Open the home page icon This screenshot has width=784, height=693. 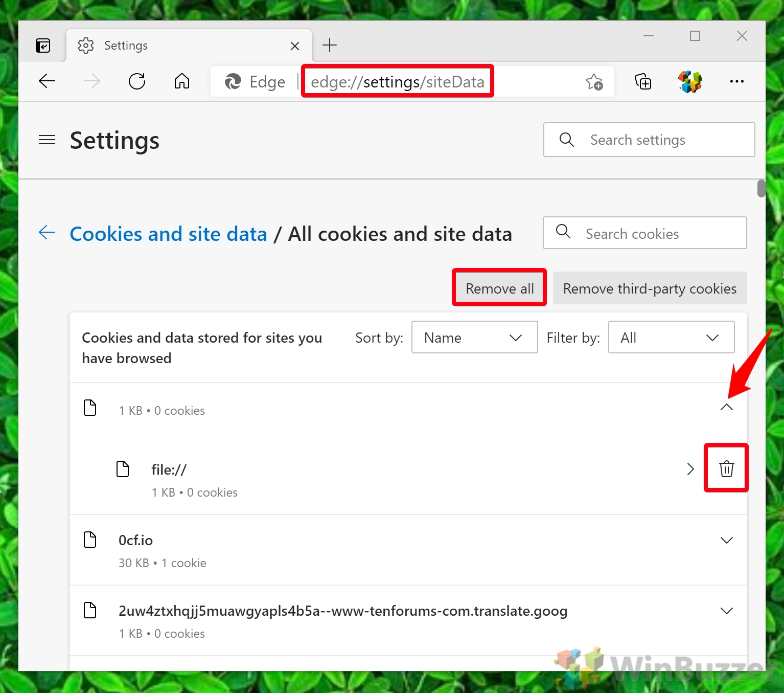coord(181,81)
